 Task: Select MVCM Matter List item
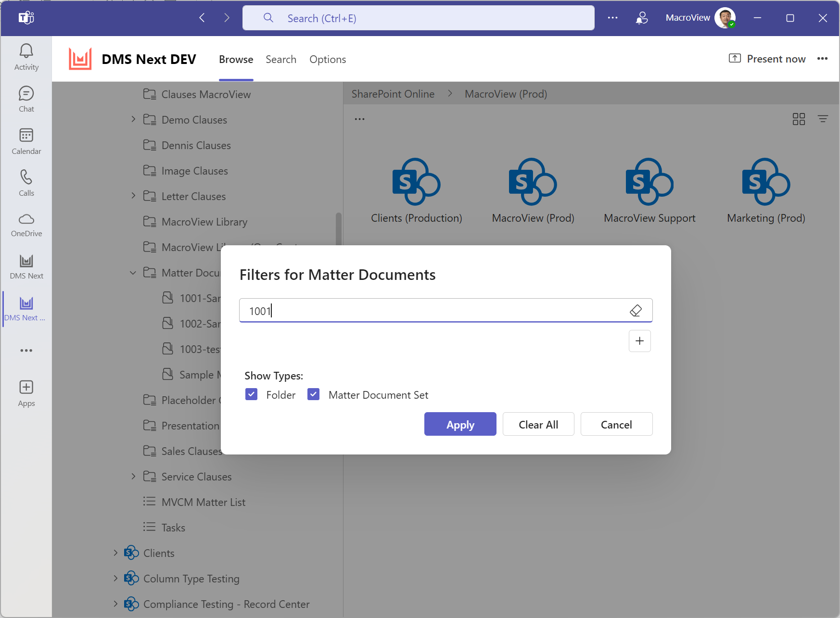point(194,502)
